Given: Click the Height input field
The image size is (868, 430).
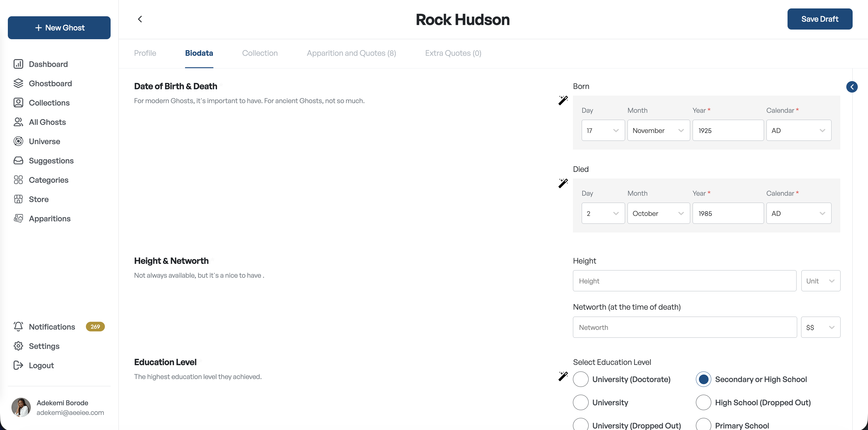Looking at the screenshot, I should pyautogui.click(x=684, y=281).
